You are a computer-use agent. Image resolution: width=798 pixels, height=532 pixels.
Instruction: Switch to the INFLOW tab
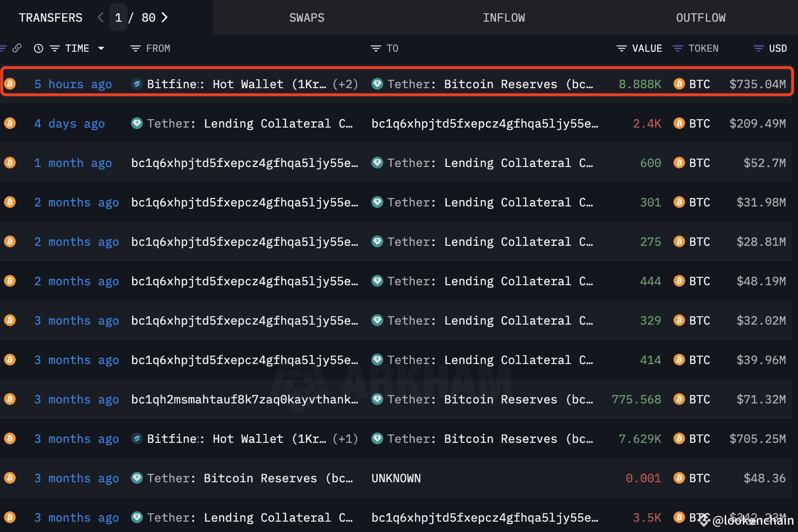click(503, 17)
